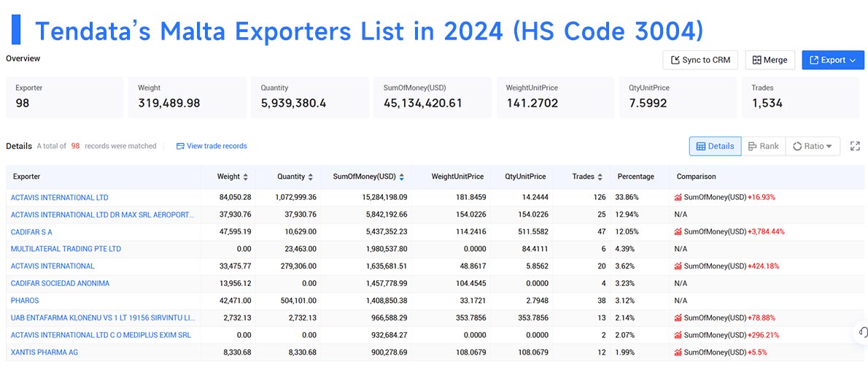Image resolution: width=868 pixels, height=370 pixels.
Task: Click the Exporter column header
Action: pos(26,177)
